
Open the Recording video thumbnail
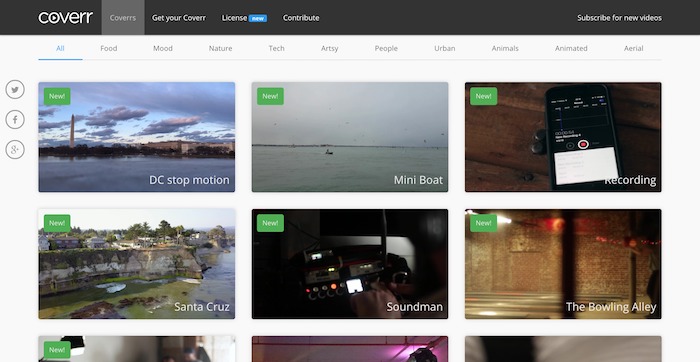pos(563,137)
